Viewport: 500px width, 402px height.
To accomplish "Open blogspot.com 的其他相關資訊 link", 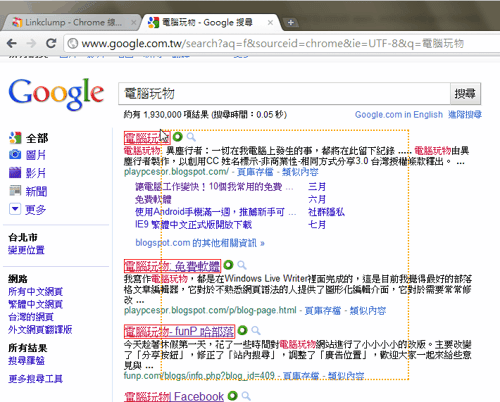I will click(200, 243).
